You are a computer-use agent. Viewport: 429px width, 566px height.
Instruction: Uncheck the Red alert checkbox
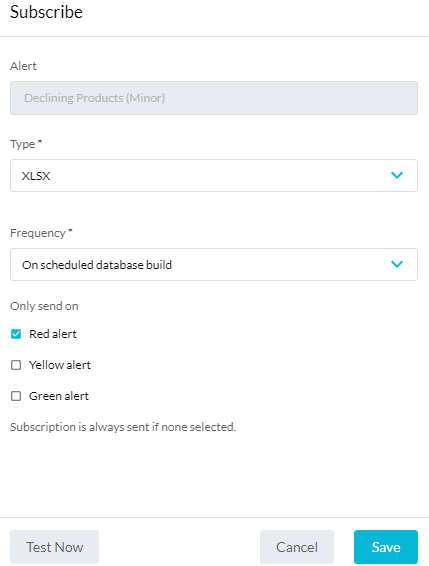(16, 334)
